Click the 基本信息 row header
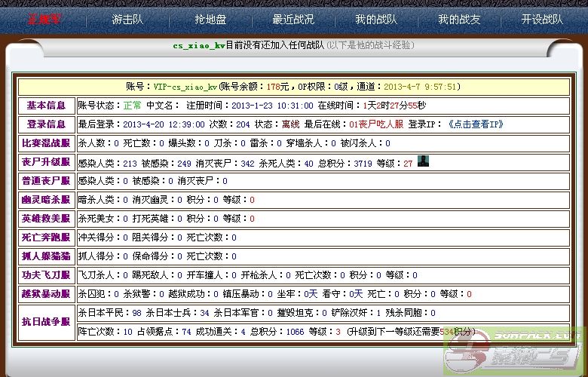 click(46, 106)
